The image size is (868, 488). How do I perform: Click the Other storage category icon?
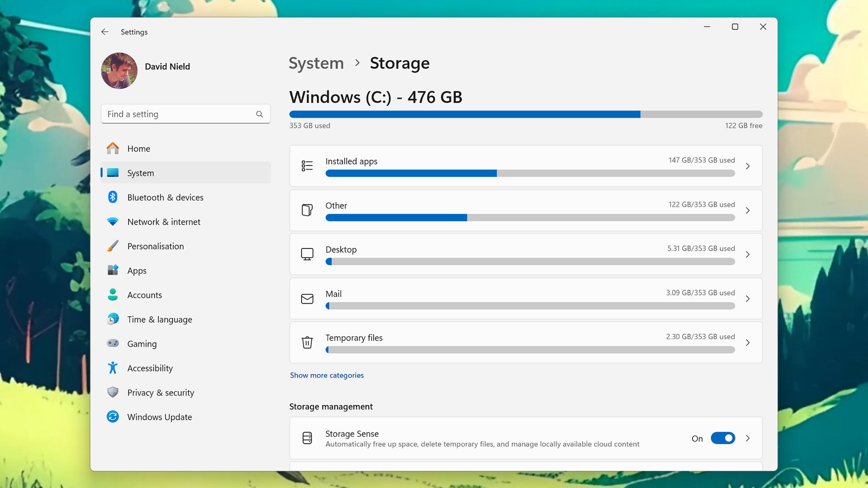click(307, 210)
